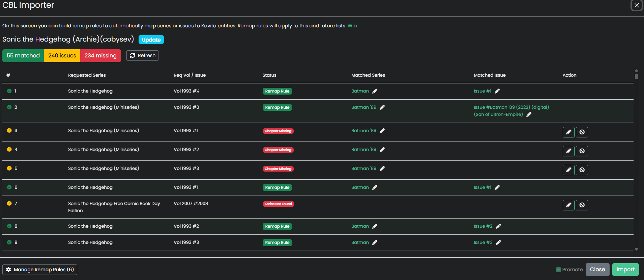Filter by 234 missing badge
The image size is (644, 280).
pyautogui.click(x=100, y=56)
